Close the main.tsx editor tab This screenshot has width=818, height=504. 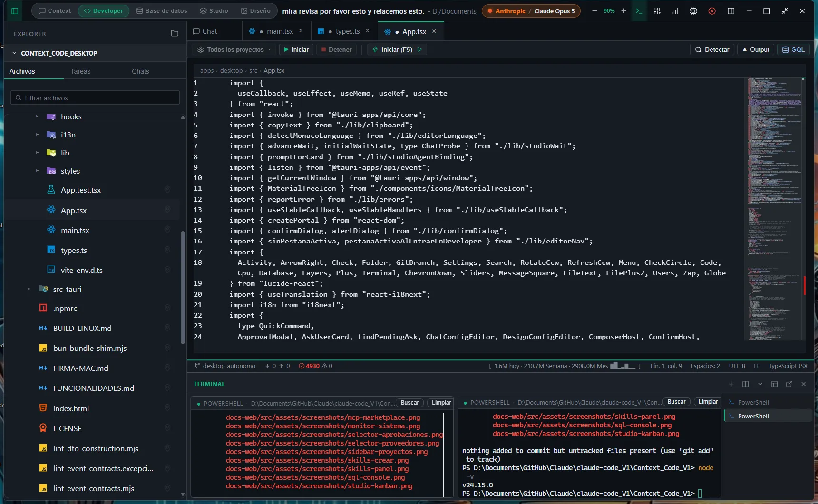pyautogui.click(x=301, y=31)
